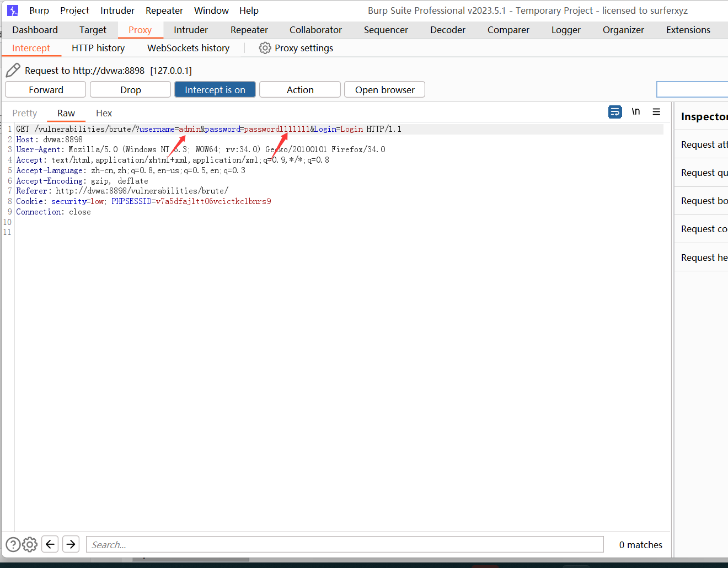Open the Window menu

[211, 10]
